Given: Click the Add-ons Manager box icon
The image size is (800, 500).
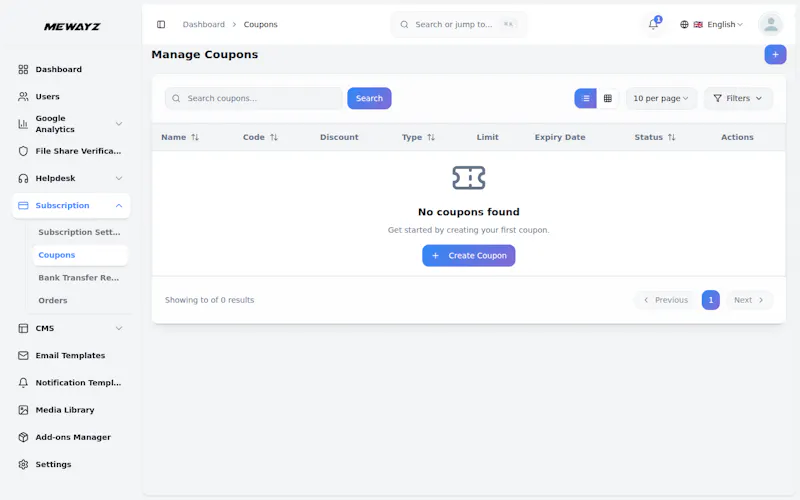Looking at the screenshot, I should [x=23, y=437].
